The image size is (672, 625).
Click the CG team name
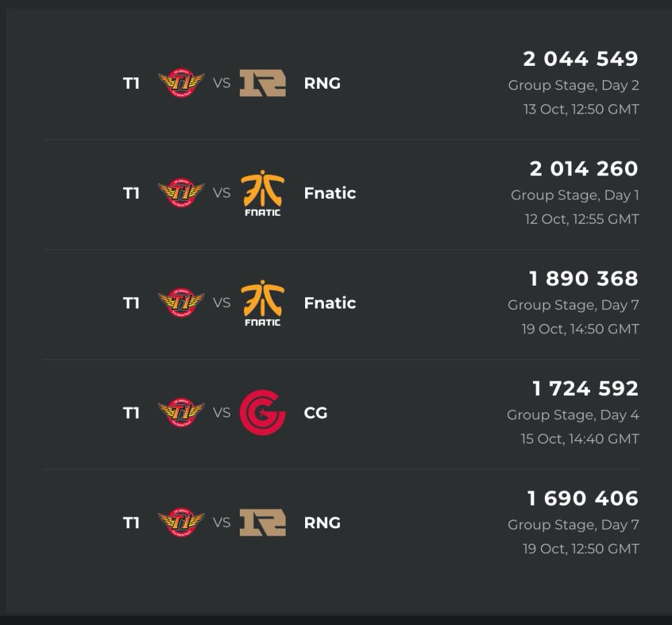(316, 413)
